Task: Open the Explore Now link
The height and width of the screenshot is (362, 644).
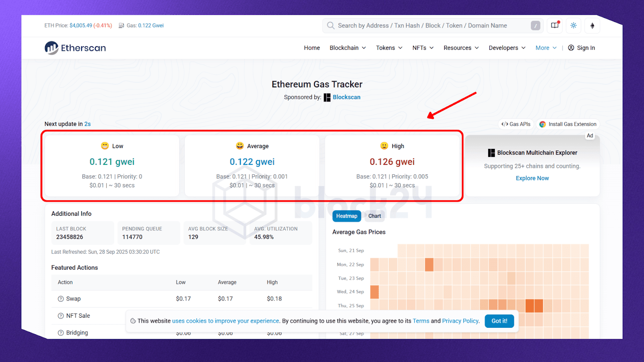Action: pyautogui.click(x=532, y=178)
